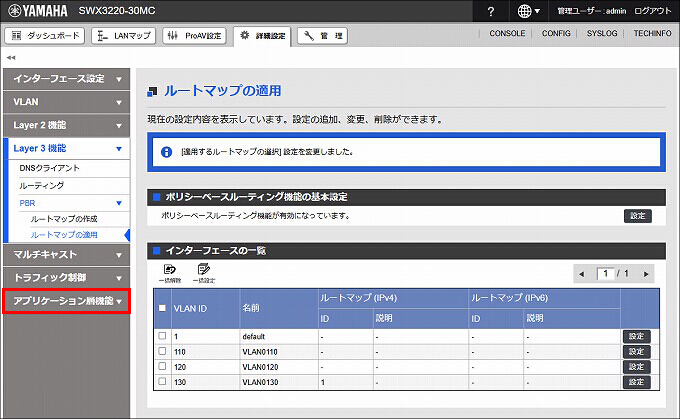
Task: Click 設定 button for default VLAN row
Action: [x=637, y=336]
